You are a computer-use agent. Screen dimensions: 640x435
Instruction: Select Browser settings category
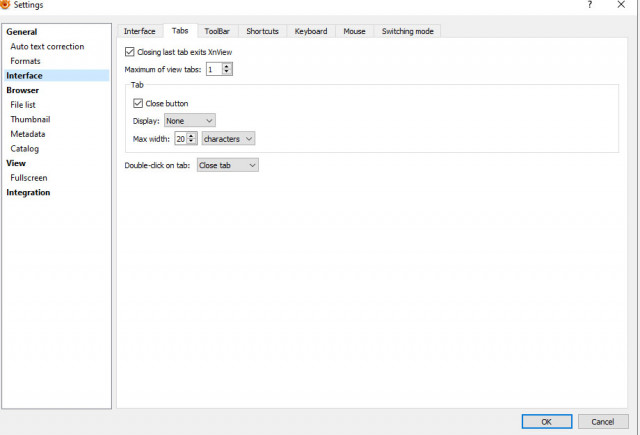tap(22, 90)
